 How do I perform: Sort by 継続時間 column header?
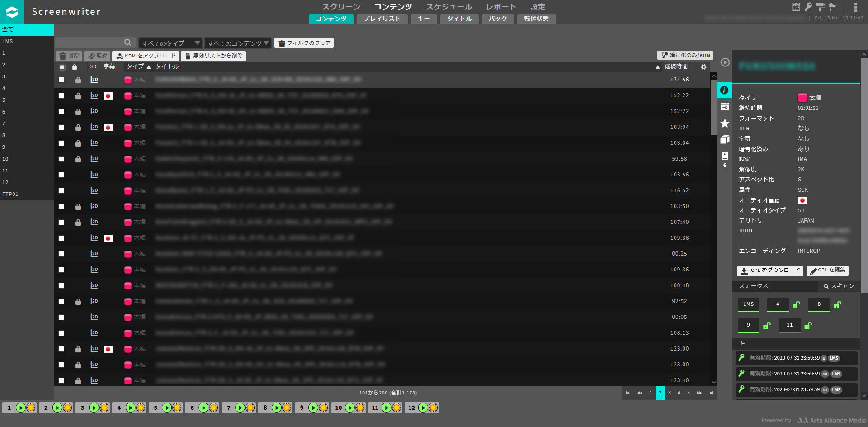click(x=675, y=66)
